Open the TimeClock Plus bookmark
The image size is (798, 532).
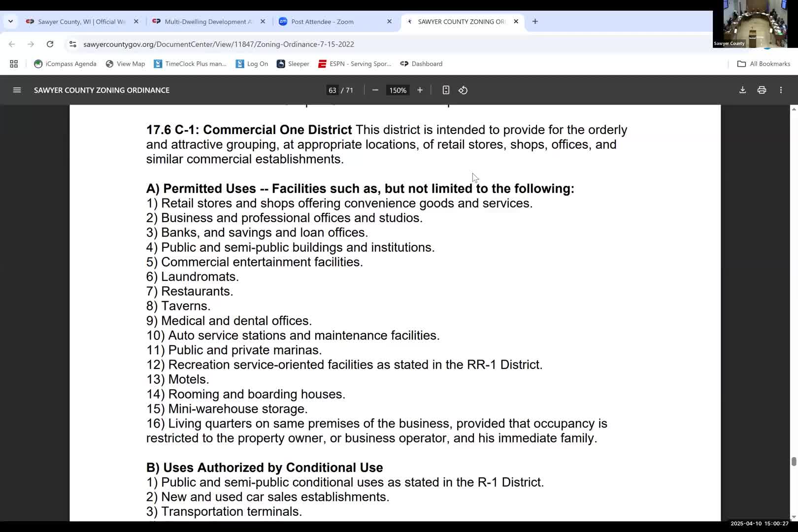pyautogui.click(x=190, y=64)
